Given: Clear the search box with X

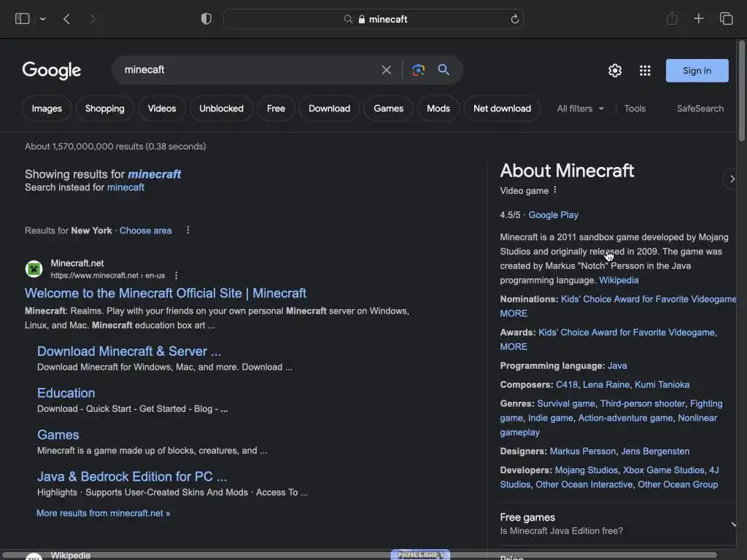Looking at the screenshot, I should 387,70.
